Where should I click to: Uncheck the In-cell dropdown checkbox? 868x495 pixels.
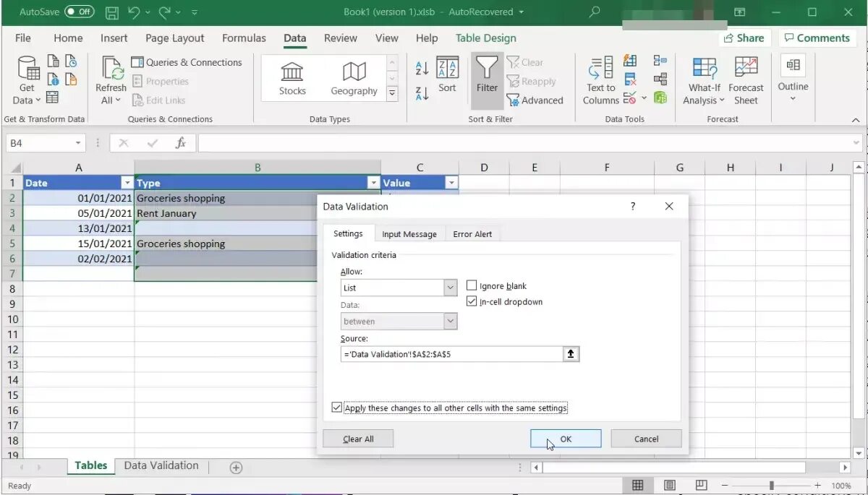pyautogui.click(x=472, y=302)
